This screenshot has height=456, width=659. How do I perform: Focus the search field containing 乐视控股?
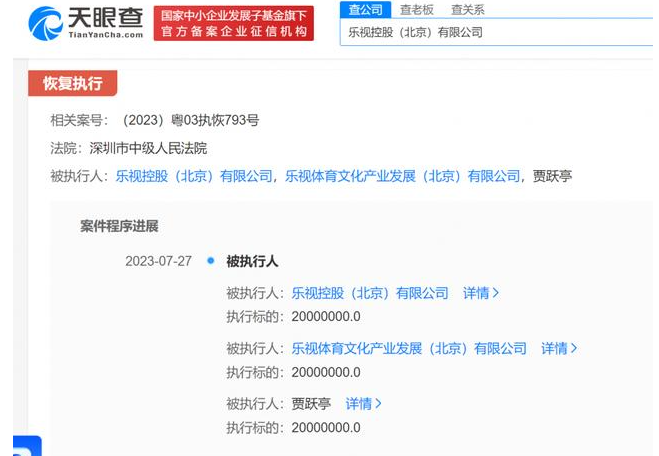tap(496, 32)
